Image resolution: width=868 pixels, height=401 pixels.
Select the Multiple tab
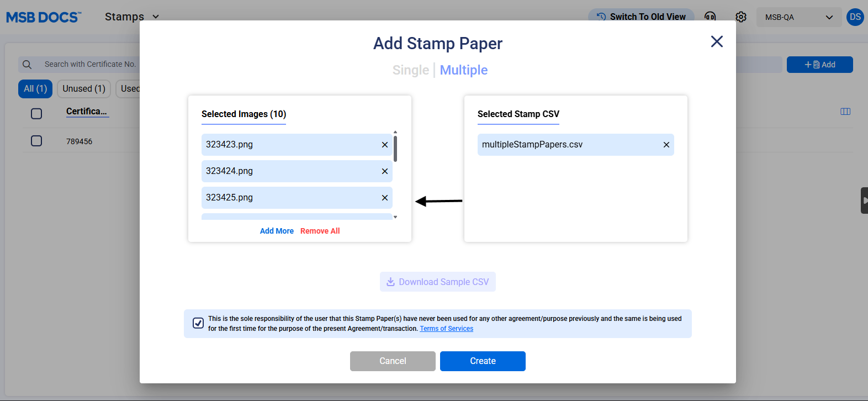pos(463,70)
